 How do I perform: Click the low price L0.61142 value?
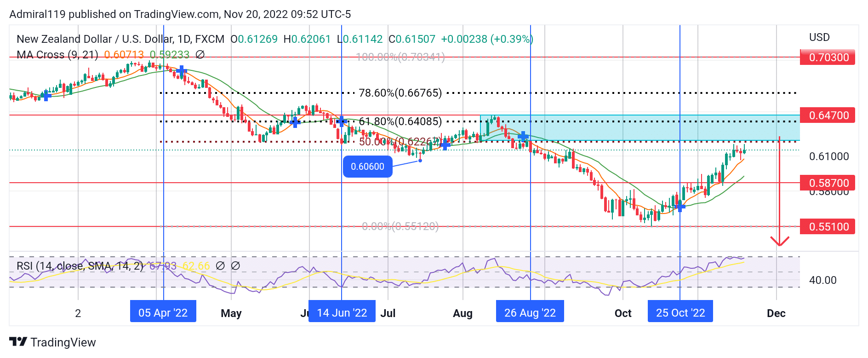[x=360, y=39]
